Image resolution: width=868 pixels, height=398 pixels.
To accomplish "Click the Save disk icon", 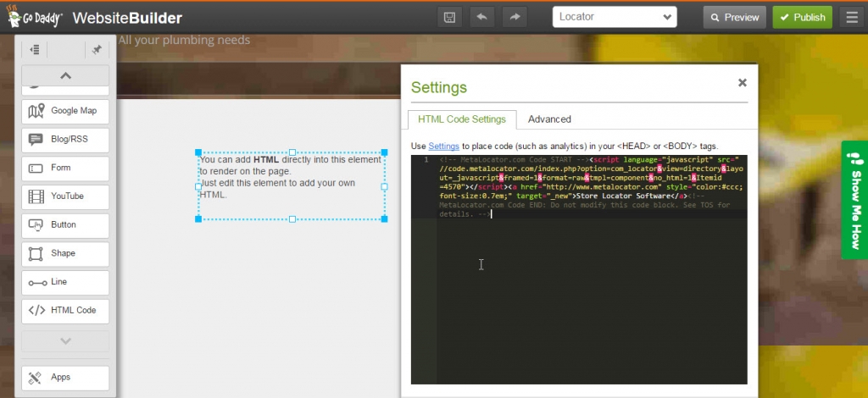I will click(449, 17).
